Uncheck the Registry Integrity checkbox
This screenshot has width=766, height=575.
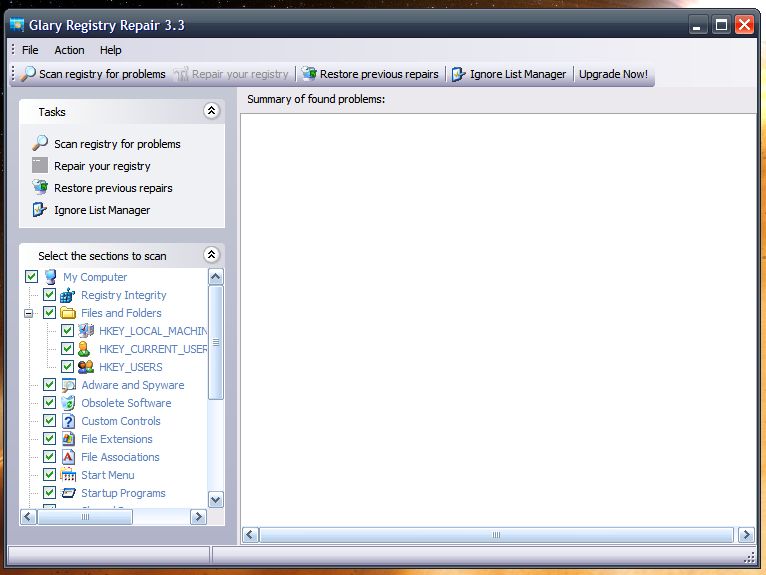(x=49, y=295)
